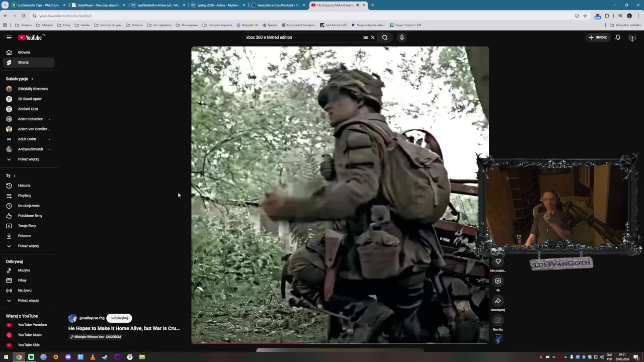The image size is (644, 362).
Task: Open the Do oglądania bookmarks folder
Action: (159, 25)
